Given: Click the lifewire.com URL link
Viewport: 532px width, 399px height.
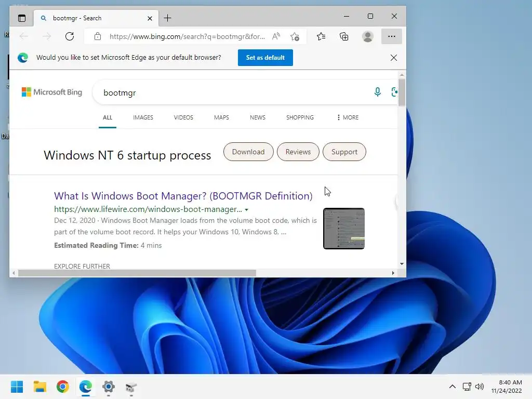Looking at the screenshot, I should [x=148, y=209].
